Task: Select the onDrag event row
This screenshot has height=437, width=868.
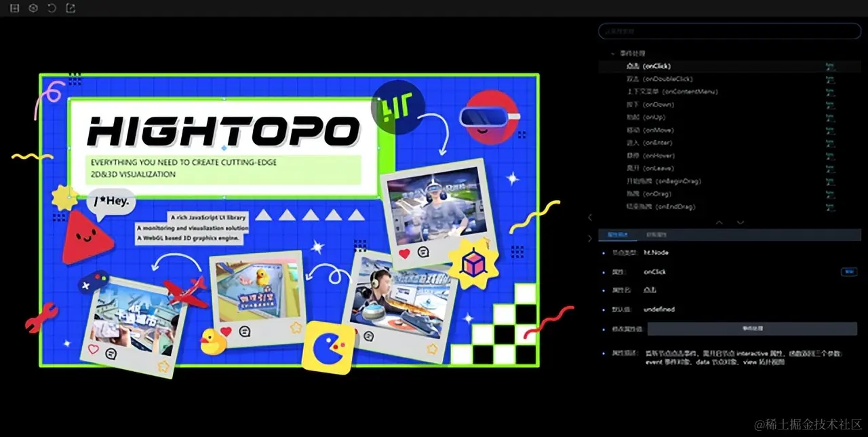Action: pos(730,194)
